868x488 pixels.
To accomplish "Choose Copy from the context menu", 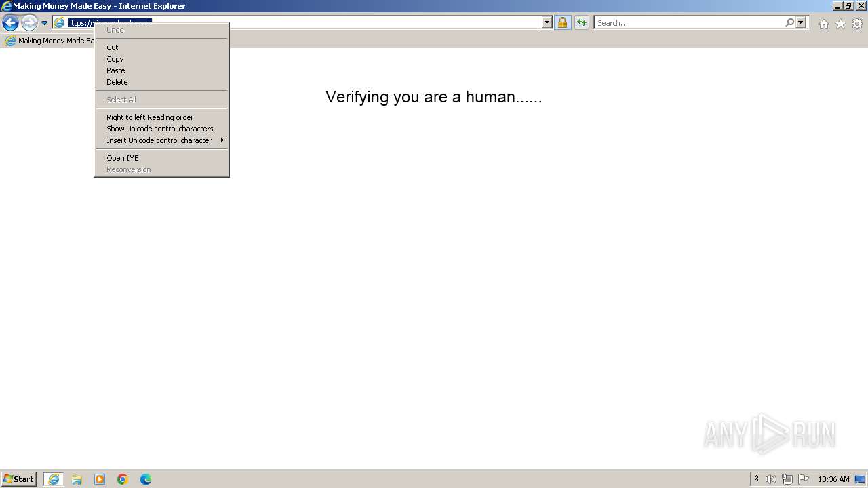I will pos(161,59).
